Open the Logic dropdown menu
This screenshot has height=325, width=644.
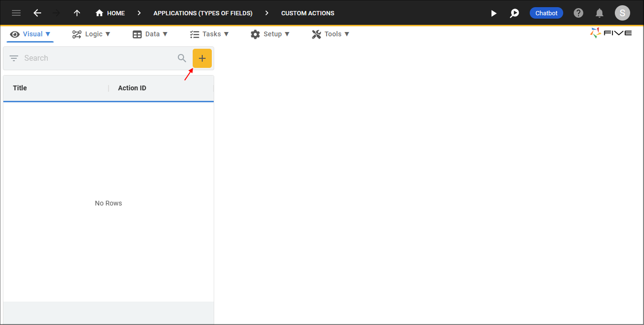coord(91,34)
